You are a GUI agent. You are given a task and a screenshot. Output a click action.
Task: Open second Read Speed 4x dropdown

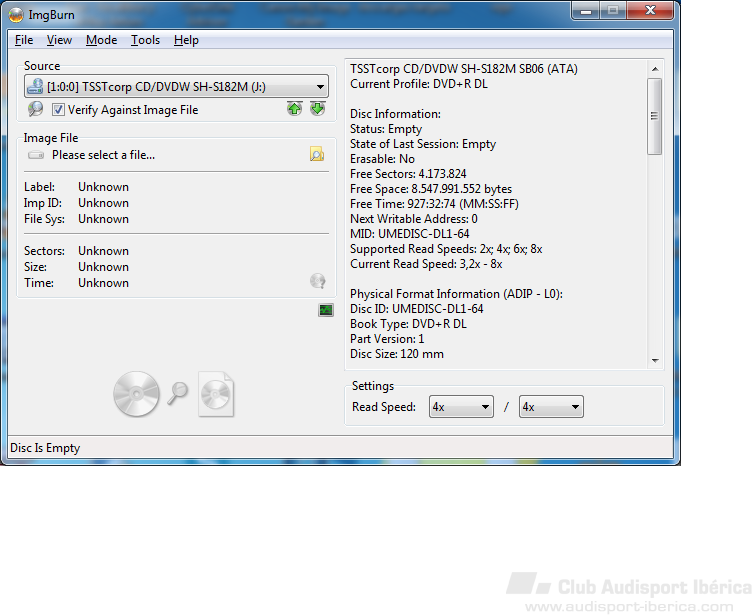[551, 407]
